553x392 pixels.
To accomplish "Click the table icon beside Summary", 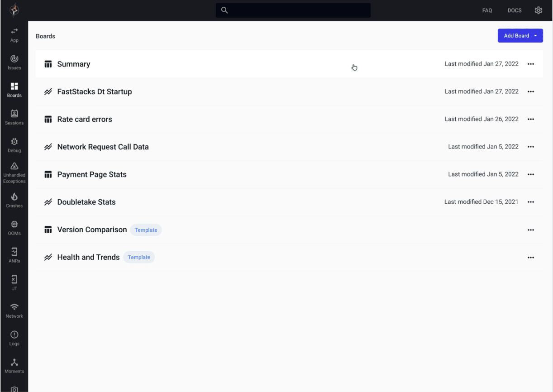I will [x=48, y=64].
